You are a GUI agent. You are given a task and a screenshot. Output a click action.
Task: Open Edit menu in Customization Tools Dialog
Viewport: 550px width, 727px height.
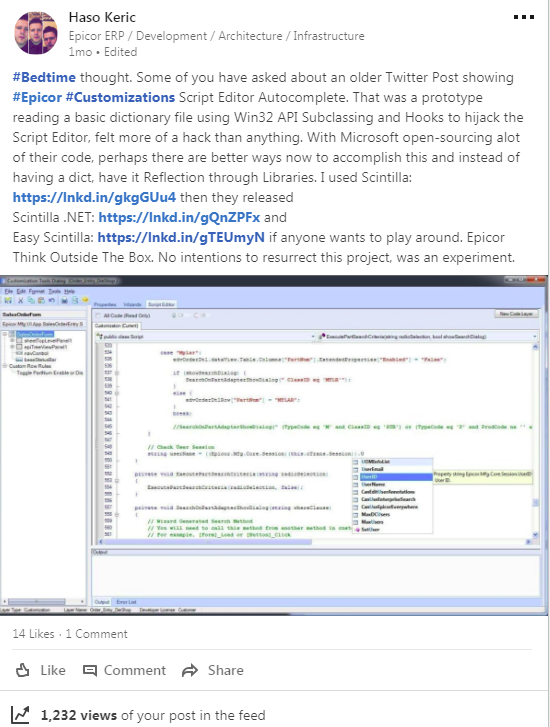pos(21,291)
